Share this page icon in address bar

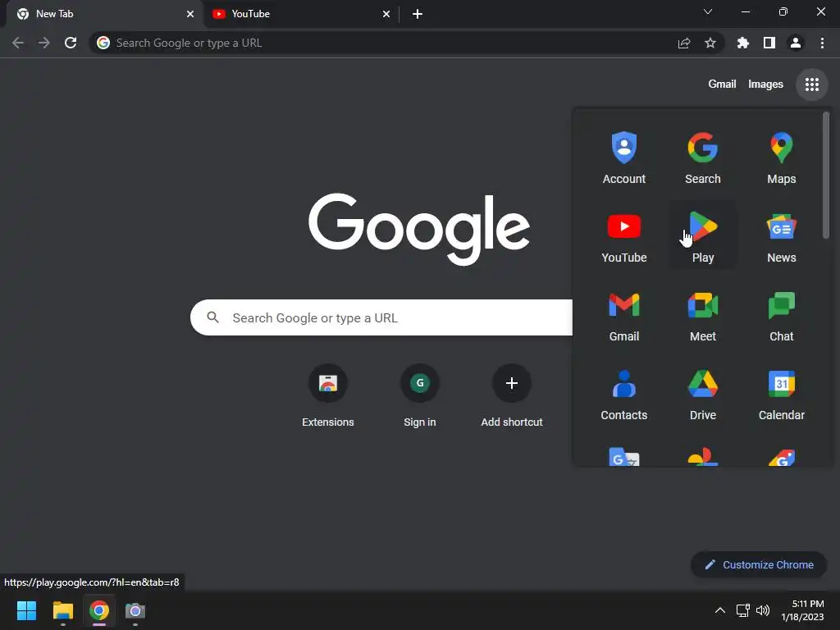coord(683,43)
